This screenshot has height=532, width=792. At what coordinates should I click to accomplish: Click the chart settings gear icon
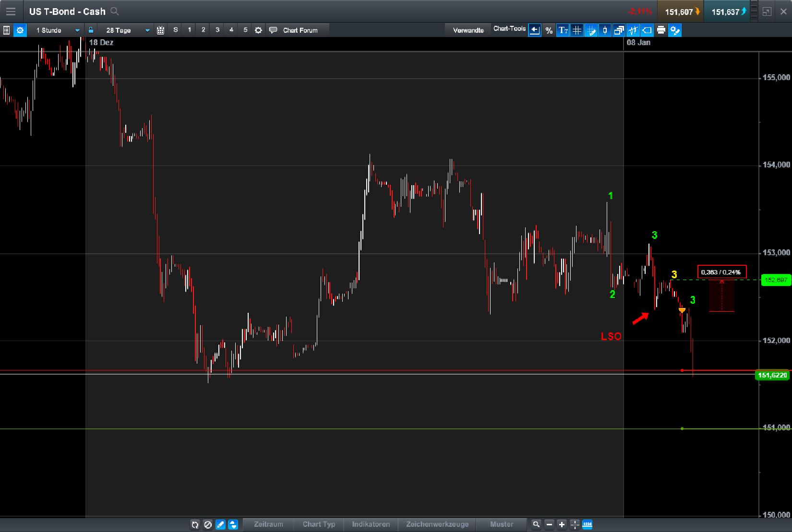[20, 30]
